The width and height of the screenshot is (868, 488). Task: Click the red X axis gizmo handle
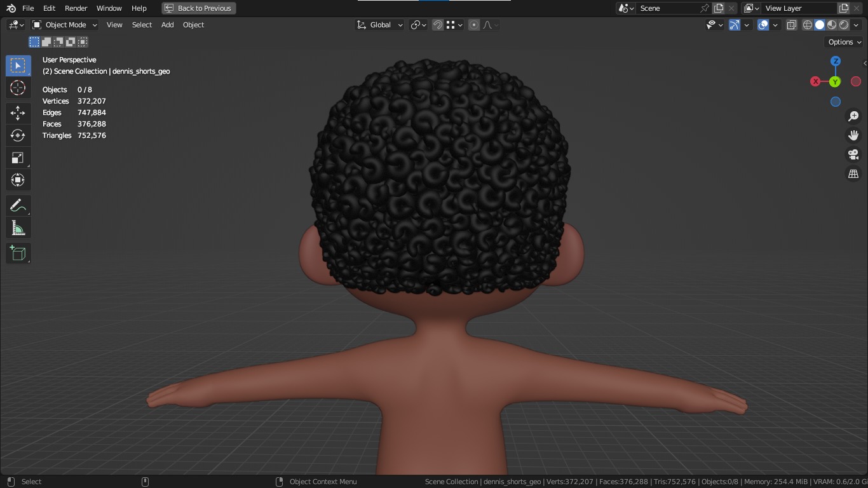pyautogui.click(x=815, y=81)
